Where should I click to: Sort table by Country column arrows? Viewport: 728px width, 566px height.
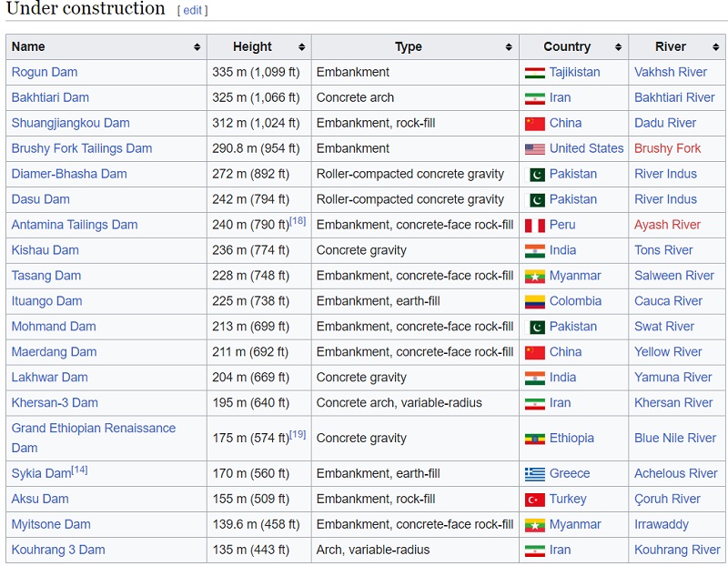click(x=618, y=47)
